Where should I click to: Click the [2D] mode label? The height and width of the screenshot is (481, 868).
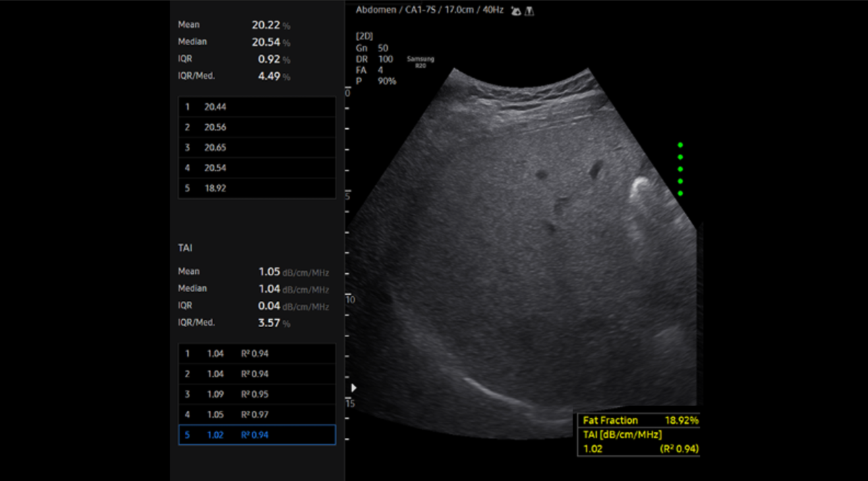click(364, 36)
